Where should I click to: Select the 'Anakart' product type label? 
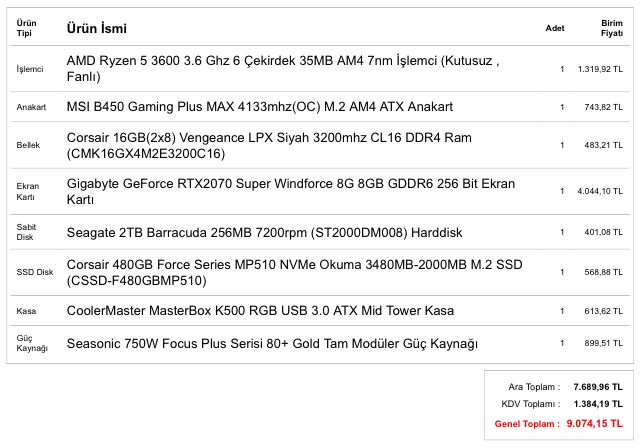(31, 107)
